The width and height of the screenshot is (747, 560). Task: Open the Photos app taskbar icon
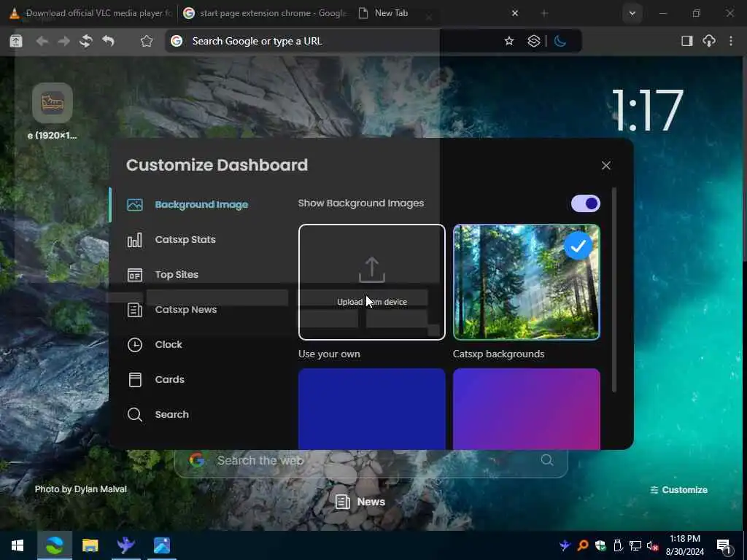(x=162, y=545)
